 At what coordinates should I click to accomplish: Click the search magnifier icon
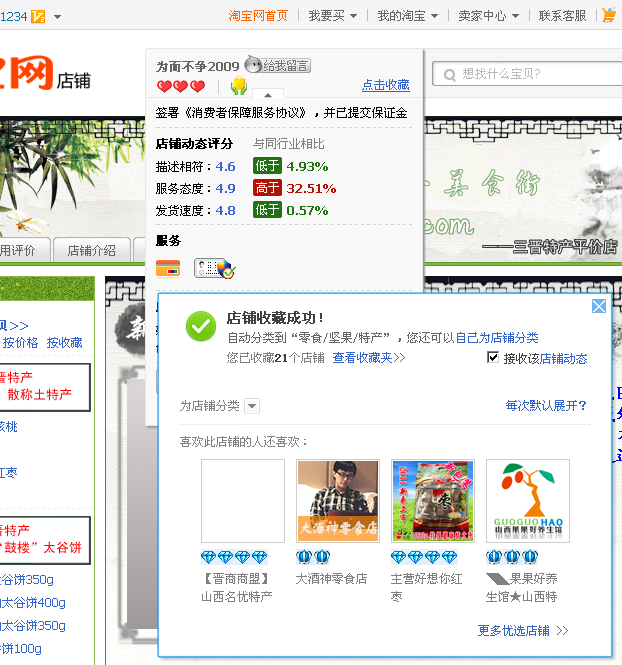tap(449, 75)
